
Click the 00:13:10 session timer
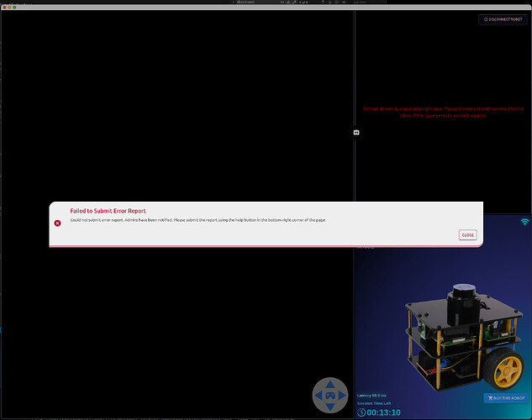click(x=383, y=412)
